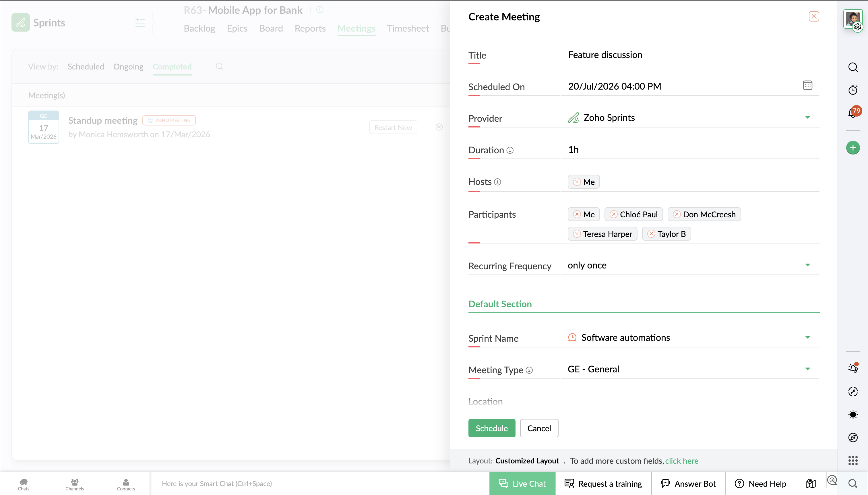Screen dimensions: 868x495
Task: Open global search in right sidebar
Action: click(853, 67)
